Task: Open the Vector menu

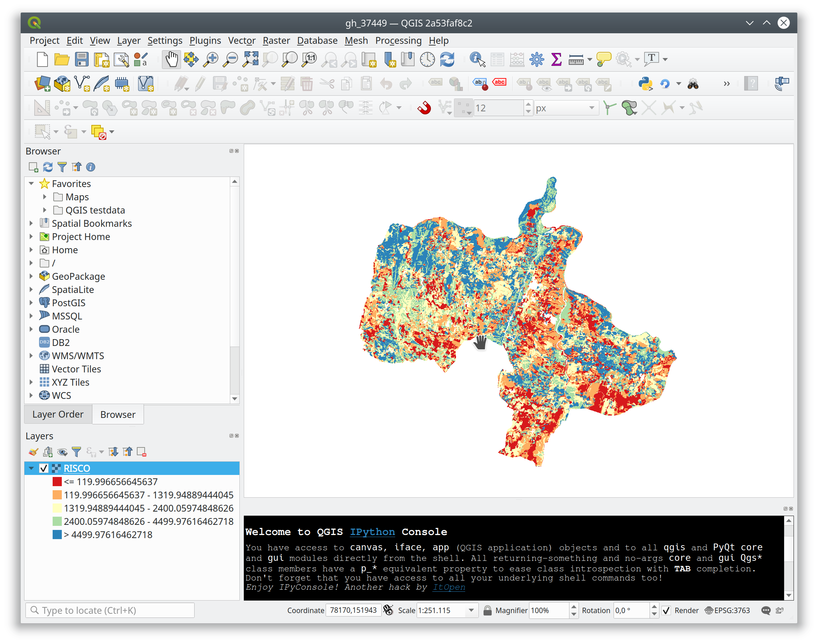Action: click(x=241, y=40)
